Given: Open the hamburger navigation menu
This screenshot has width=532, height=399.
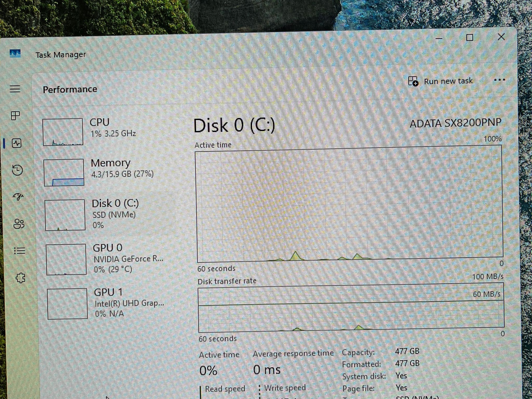Looking at the screenshot, I should (x=15, y=89).
